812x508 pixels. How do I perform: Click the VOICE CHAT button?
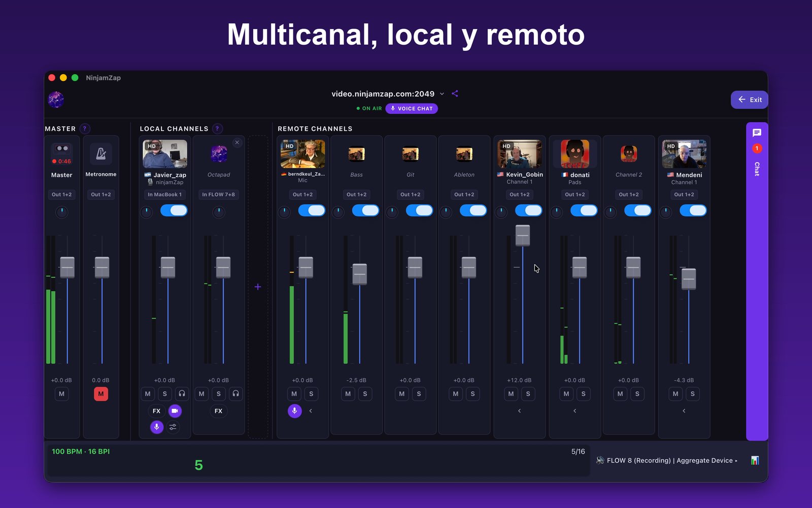tap(412, 109)
